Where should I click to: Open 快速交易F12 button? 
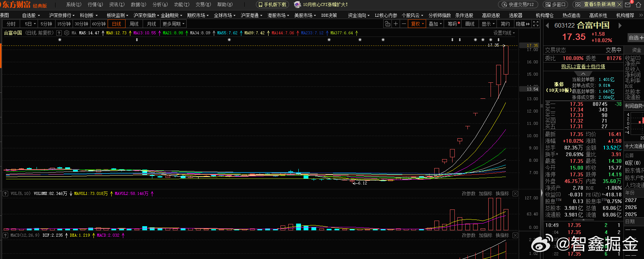[x=518, y=4]
